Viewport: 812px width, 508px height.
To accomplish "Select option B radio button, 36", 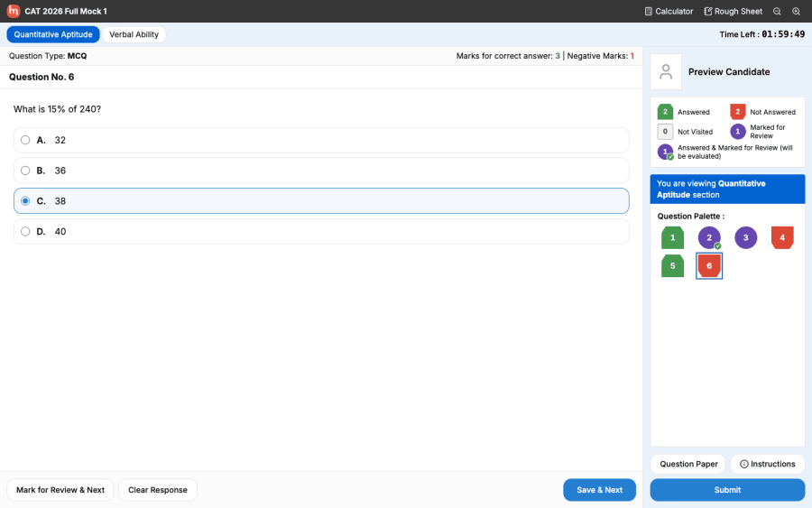I will [25, 171].
